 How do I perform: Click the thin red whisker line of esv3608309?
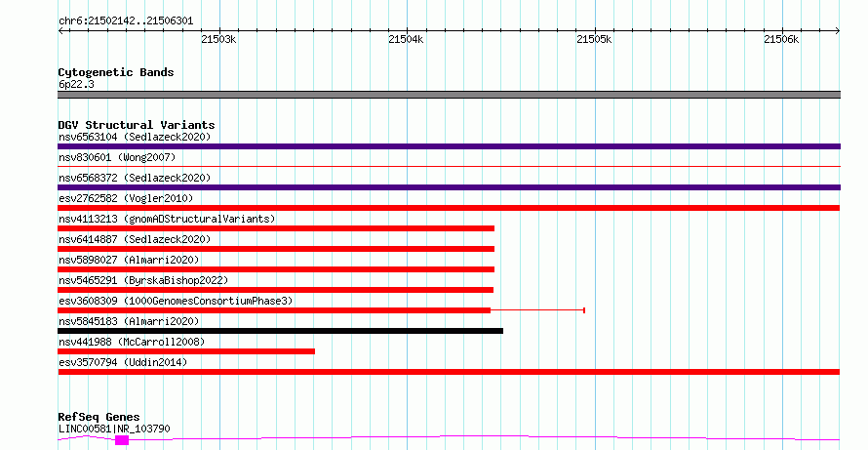(537, 310)
